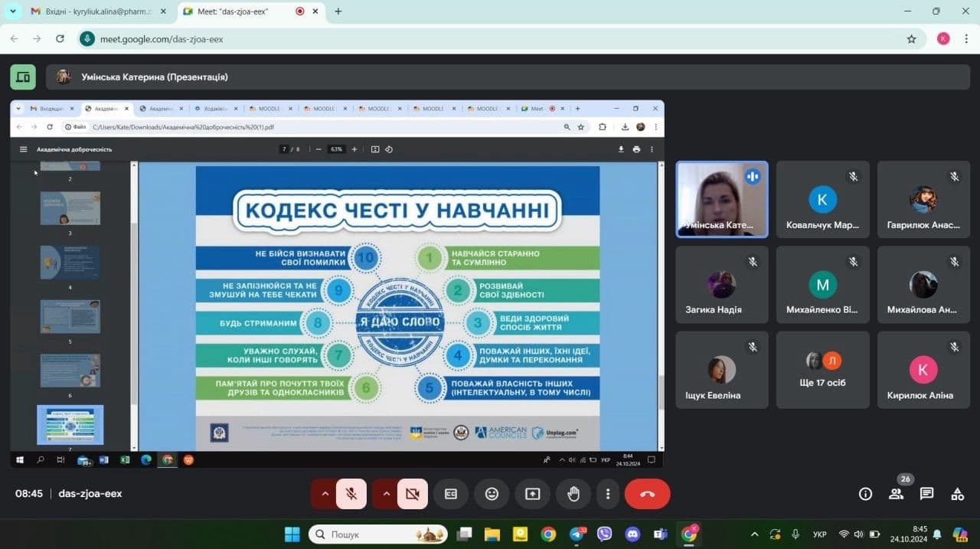
Task: Open Copilot icon at taskbar end
Action: [x=960, y=534]
